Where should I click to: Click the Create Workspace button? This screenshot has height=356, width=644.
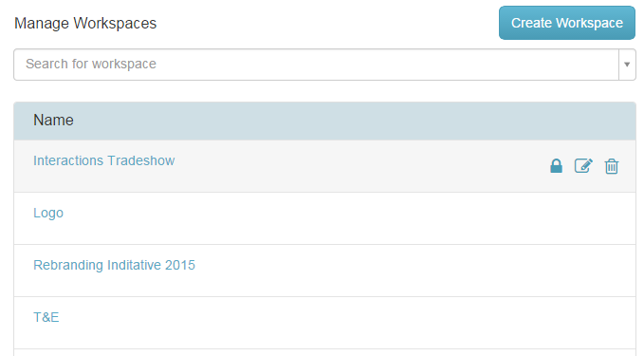[x=567, y=23]
